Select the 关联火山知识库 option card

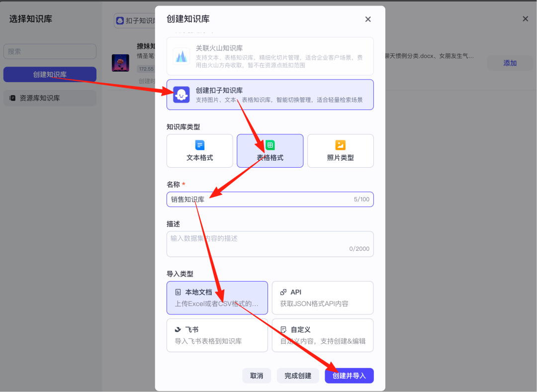point(270,56)
